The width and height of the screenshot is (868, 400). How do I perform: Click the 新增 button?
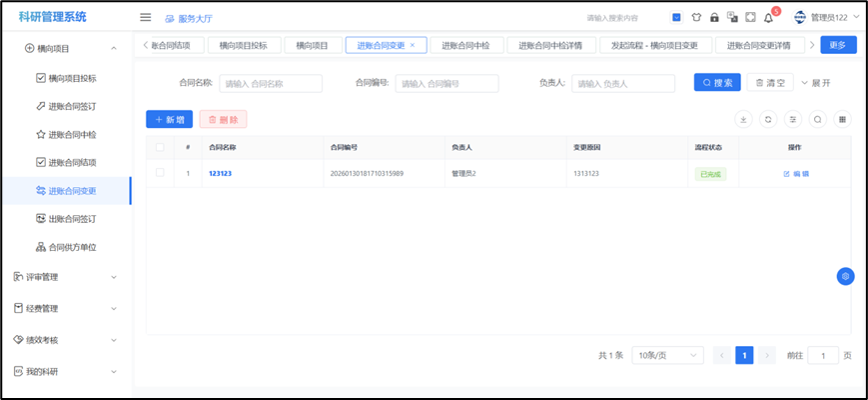click(x=169, y=119)
